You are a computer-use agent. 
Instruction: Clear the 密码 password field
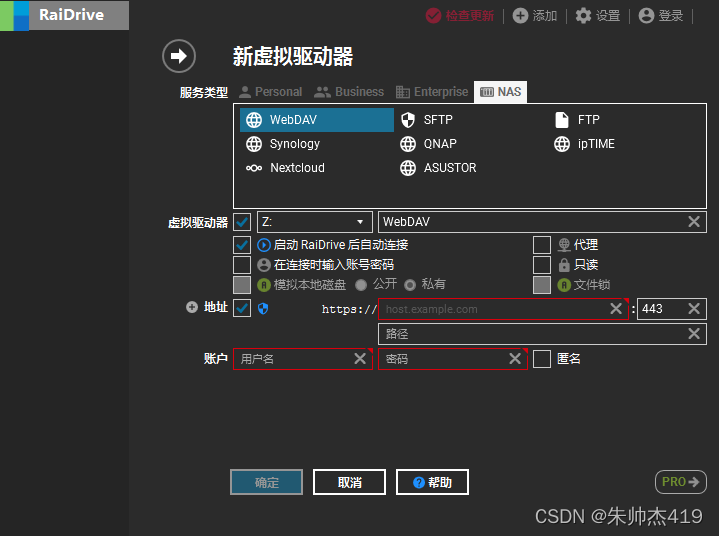(515, 359)
